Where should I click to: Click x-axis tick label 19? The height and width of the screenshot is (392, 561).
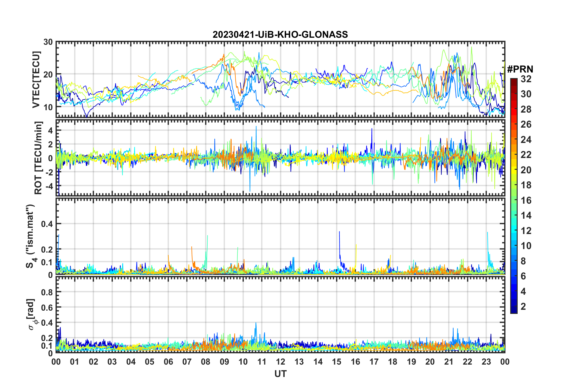(411, 362)
